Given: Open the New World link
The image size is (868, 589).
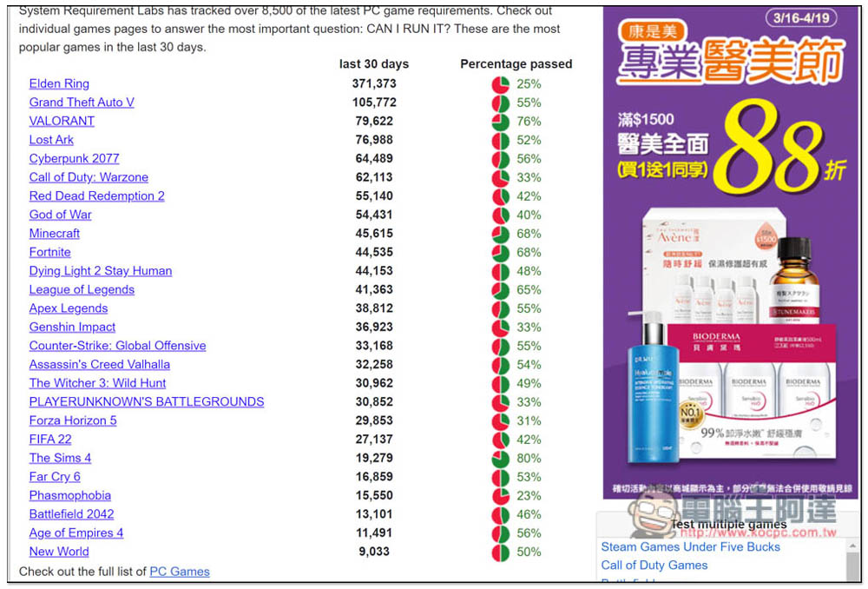Looking at the screenshot, I should (59, 552).
